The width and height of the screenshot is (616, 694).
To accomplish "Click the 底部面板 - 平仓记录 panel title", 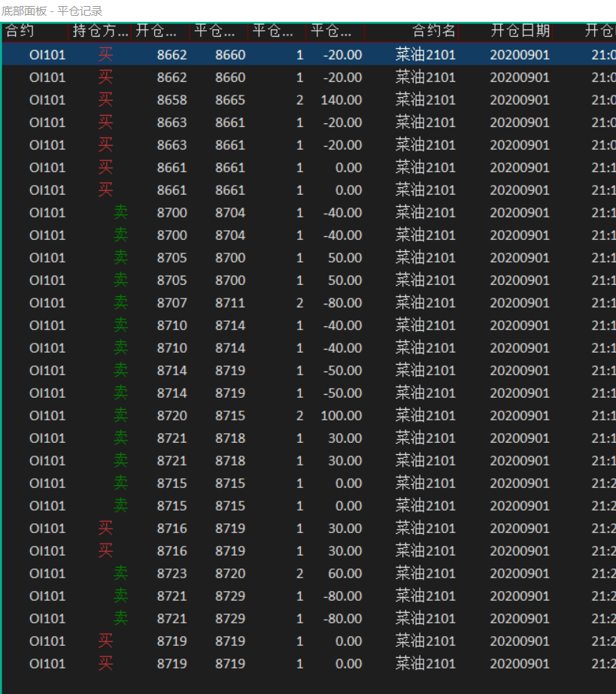I will click(x=52, y=11).
